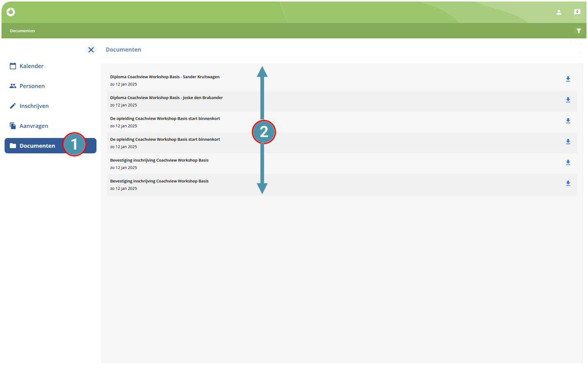Viewport: 588px width, 368px height.
Task: Open Diploma Sander Kruitwagen document row
Action: pos(342,80)
